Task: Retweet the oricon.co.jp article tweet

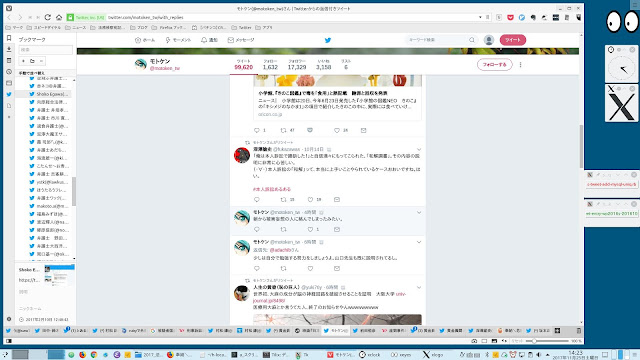Action: pos(283,130)
